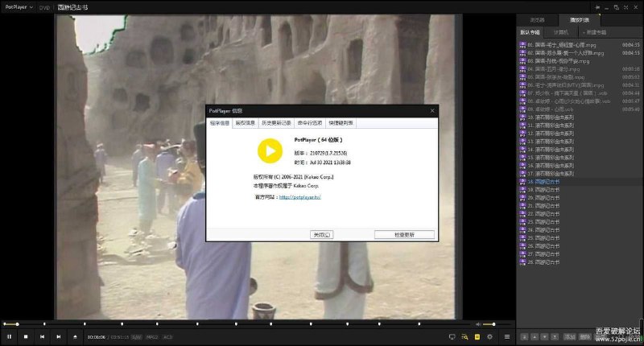644x346 pixels.
Task: Open the 快捷键列表 tab
Action: [x=341, y=123]
